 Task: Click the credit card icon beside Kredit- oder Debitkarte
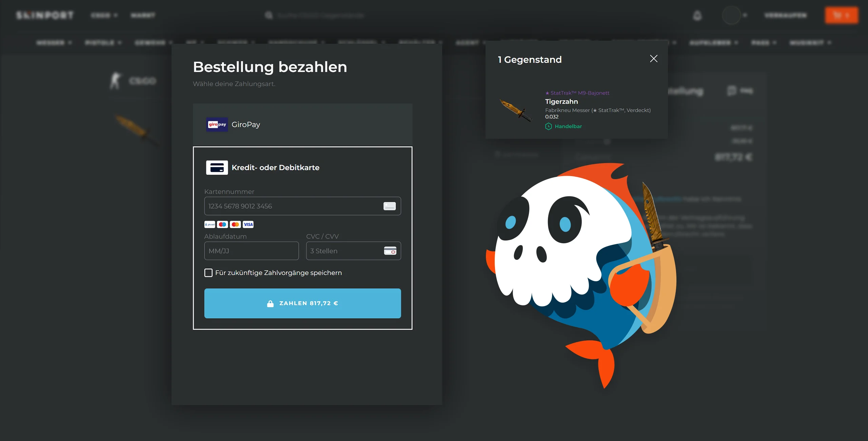coord(217,168)
